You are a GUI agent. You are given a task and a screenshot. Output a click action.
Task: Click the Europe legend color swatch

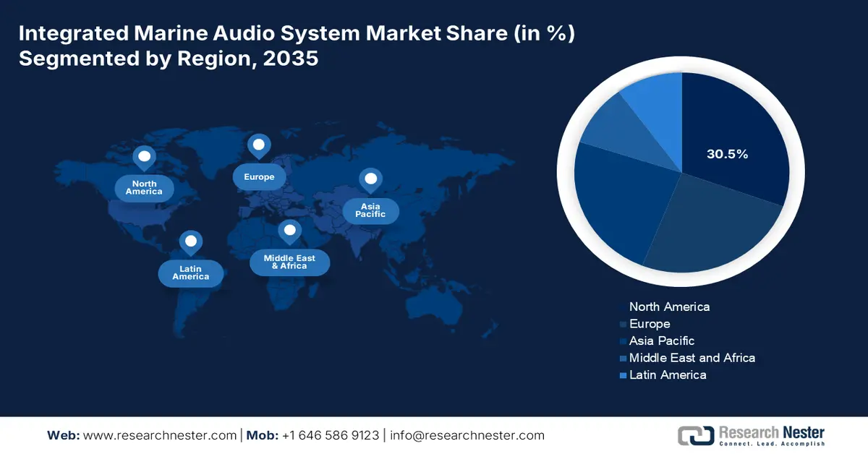pos(624,325)
